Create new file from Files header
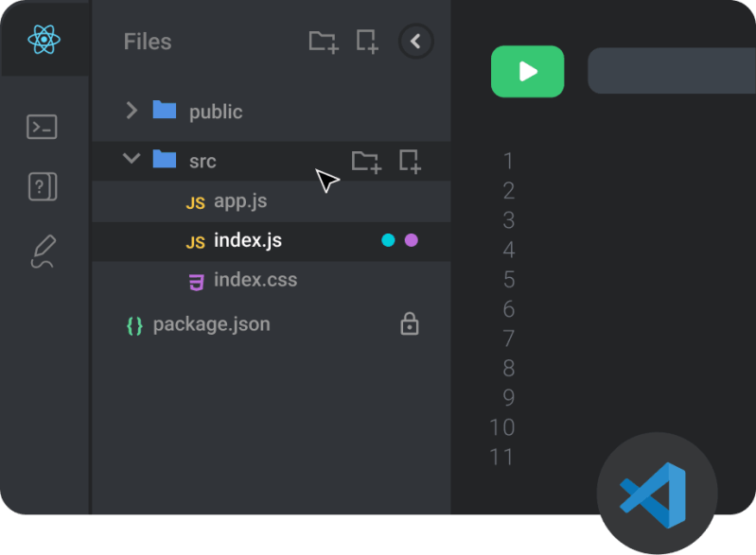The height and width of the screenshot is (555, 756). [367, 42]
